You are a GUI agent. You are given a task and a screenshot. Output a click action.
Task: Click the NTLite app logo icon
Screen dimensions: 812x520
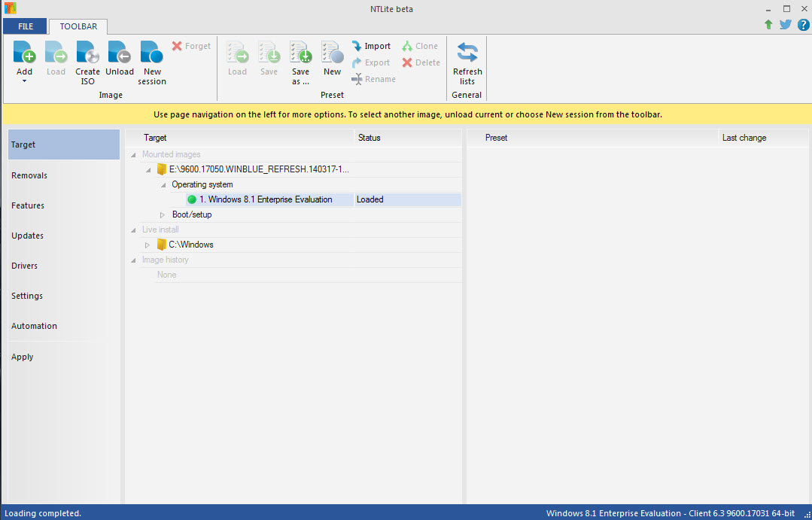point(10,8)
